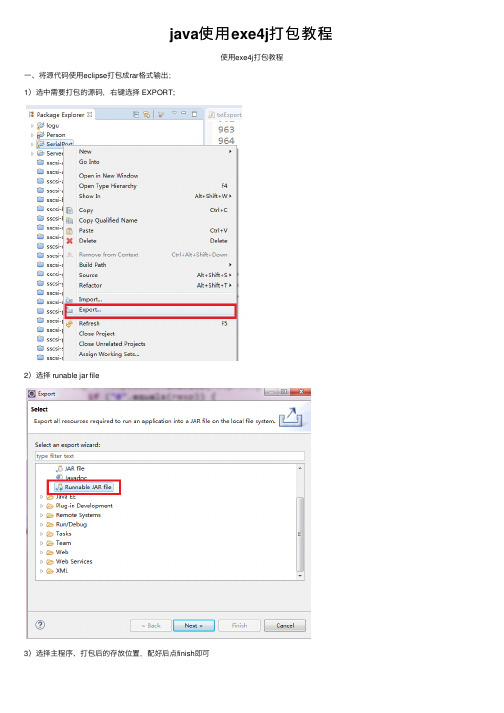This screenshot has width=504, height=713.
Task: Expand the Tasks category arrow
Action: [41, 534]
